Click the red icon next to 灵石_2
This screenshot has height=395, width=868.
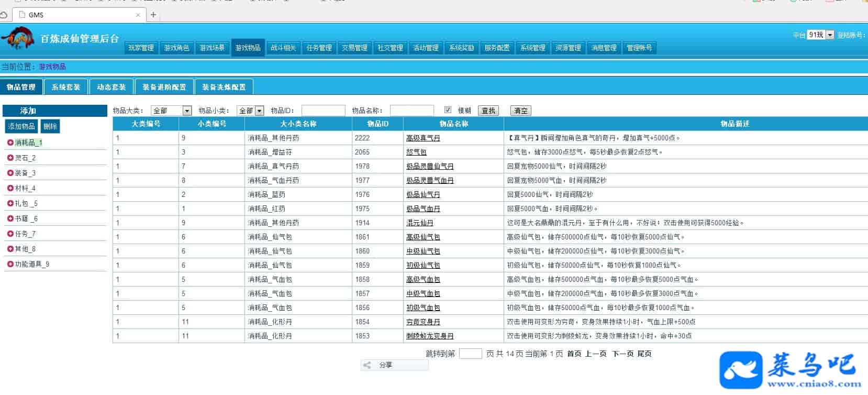click(10, 158)
